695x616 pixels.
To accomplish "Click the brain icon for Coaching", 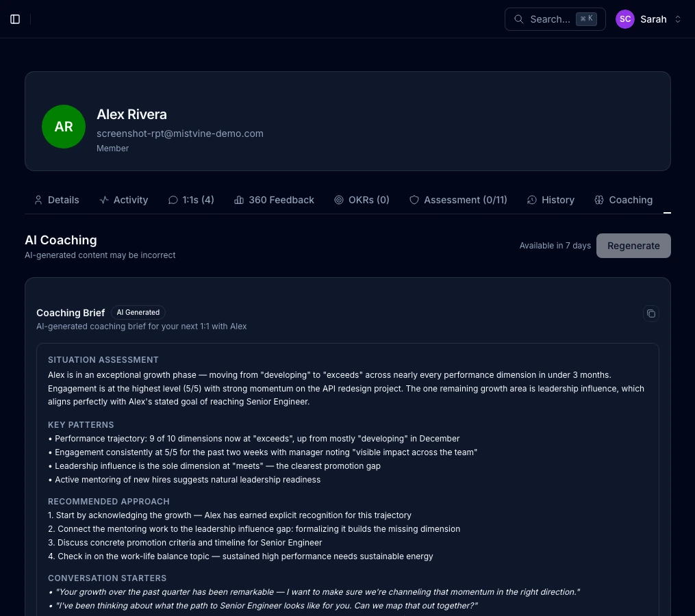I will pos(599,200).
